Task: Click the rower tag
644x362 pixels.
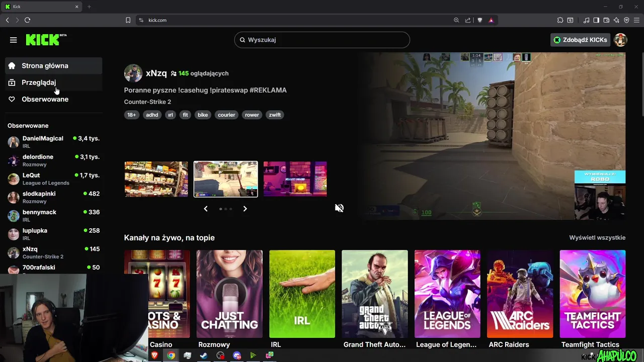Action: (252, 115)
